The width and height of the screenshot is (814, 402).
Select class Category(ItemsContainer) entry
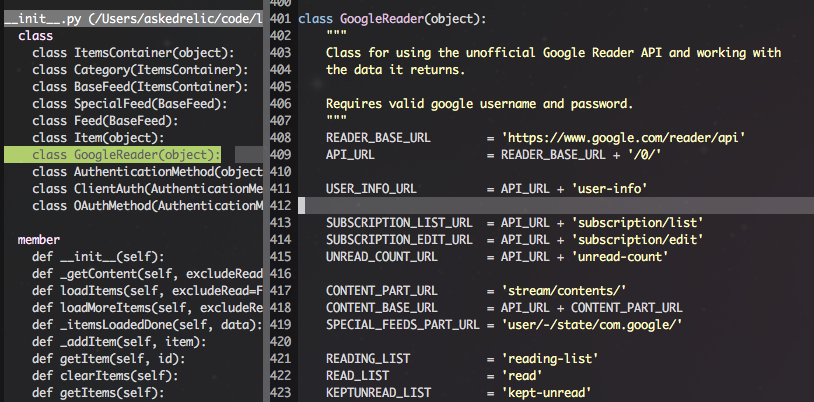pos(140,70)
